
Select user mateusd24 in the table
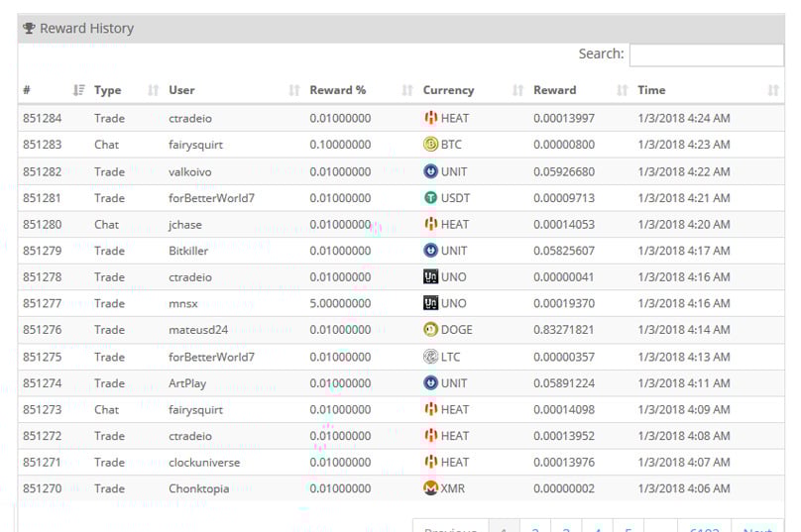[198, 330]
